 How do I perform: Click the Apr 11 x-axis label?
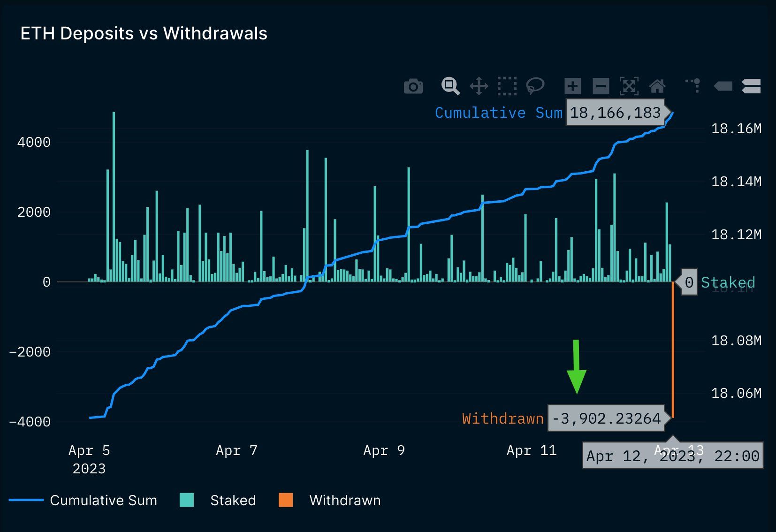pyautogui.click(x=532, y=450)
